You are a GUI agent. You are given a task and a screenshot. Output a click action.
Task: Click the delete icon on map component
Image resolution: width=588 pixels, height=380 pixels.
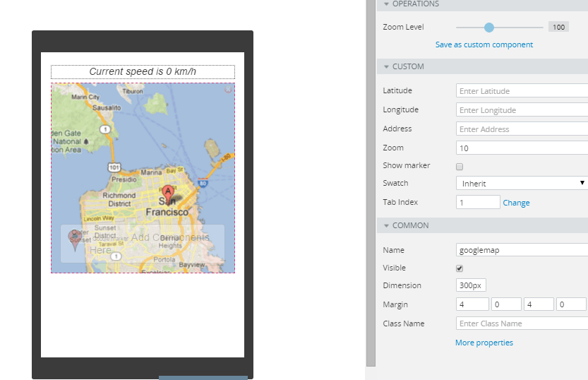228,89
